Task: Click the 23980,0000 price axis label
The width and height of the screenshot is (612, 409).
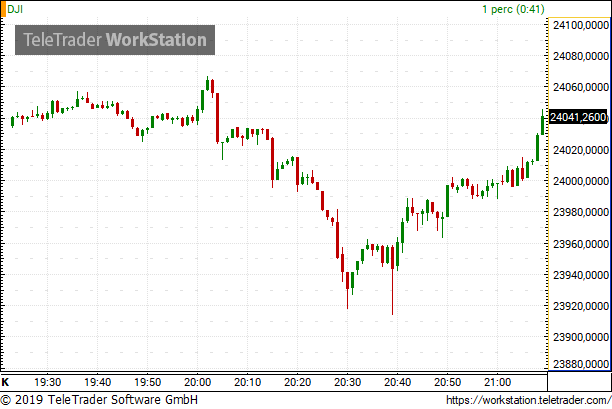Action: (581, 212)
